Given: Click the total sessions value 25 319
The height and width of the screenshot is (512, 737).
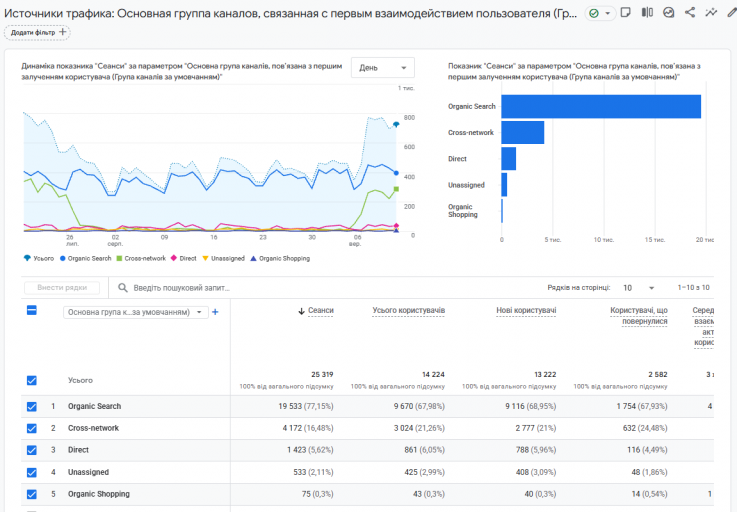Looking at the screenshot, I should (x=322, y=375).
